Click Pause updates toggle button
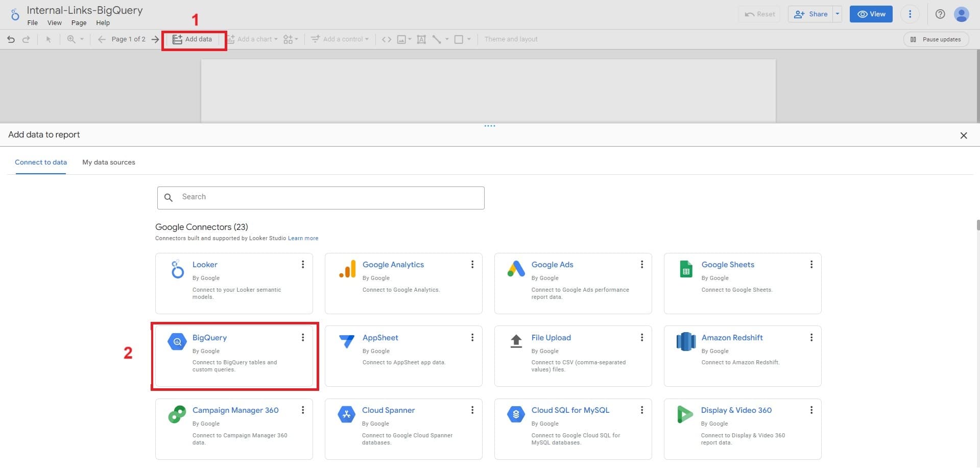 pyautogui.click(x=936, y=39)
